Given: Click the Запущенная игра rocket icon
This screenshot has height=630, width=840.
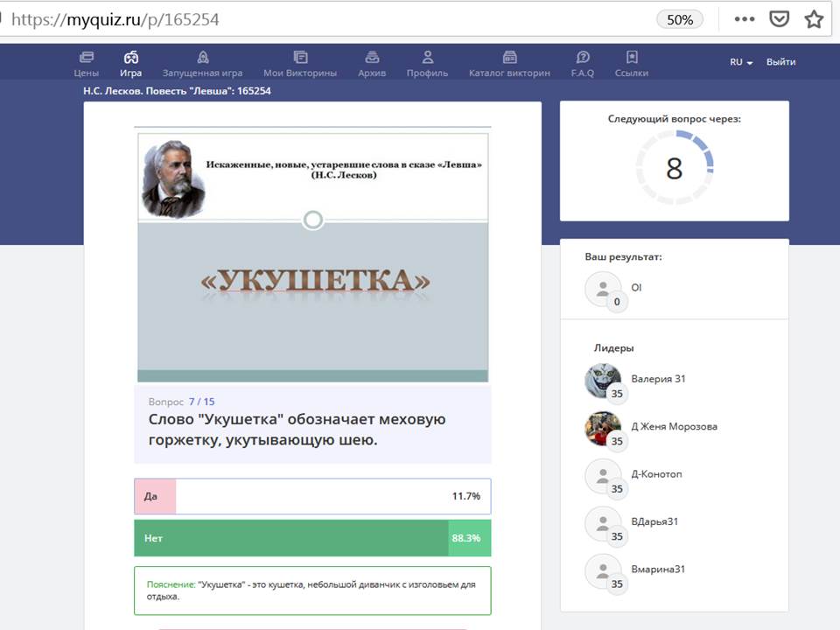Looking at the screenshot, I should 202,58.
